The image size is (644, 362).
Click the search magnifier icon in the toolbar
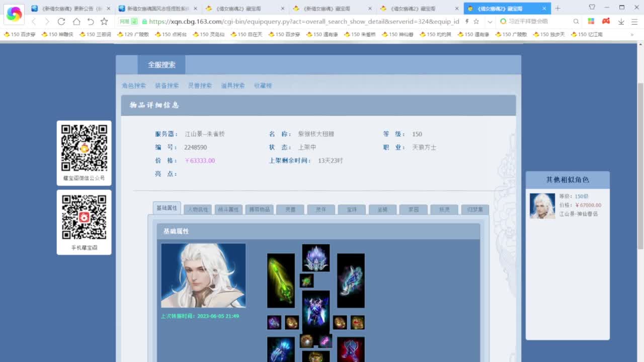click(576, 21)
